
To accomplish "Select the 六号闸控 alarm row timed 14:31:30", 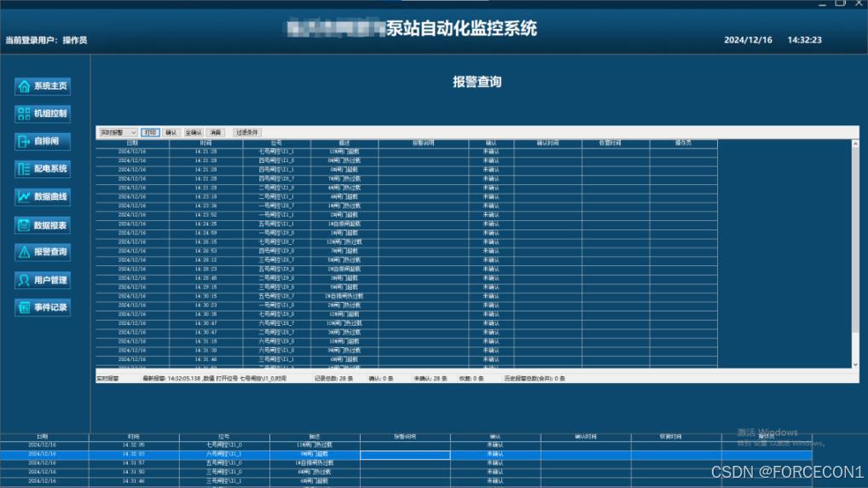I will [407, 350].
